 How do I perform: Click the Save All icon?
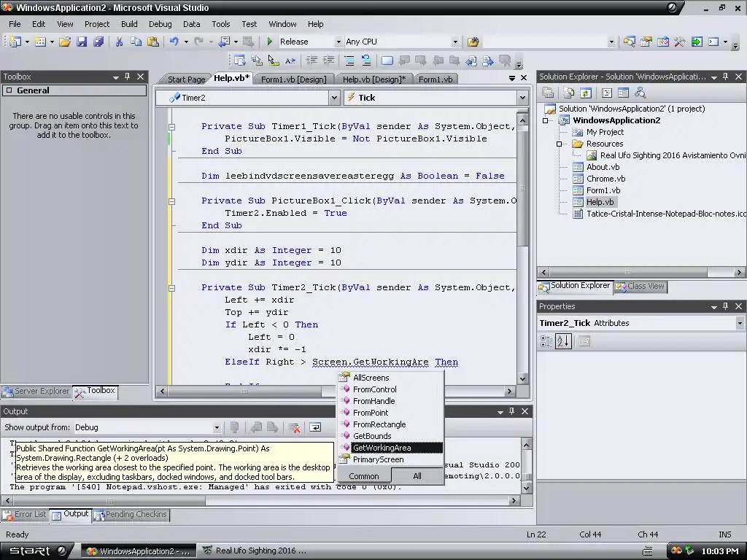click(x=98, y=42)
